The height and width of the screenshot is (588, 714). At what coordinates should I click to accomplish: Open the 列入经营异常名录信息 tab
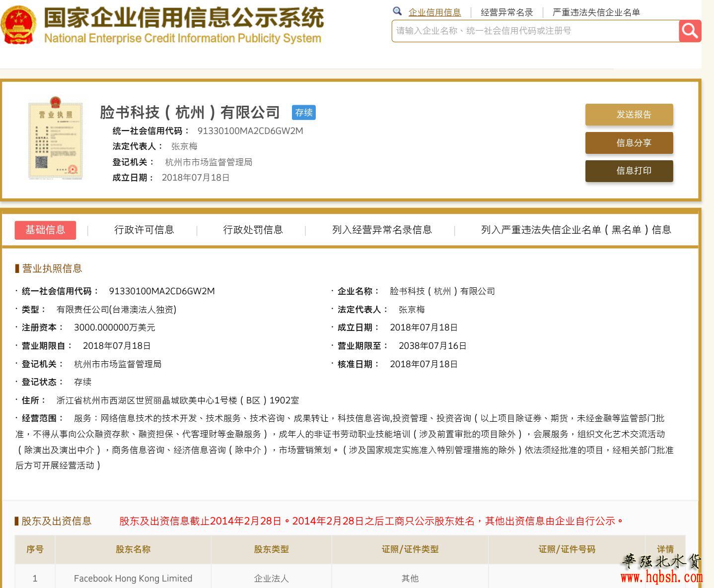(x=382, y=230)
